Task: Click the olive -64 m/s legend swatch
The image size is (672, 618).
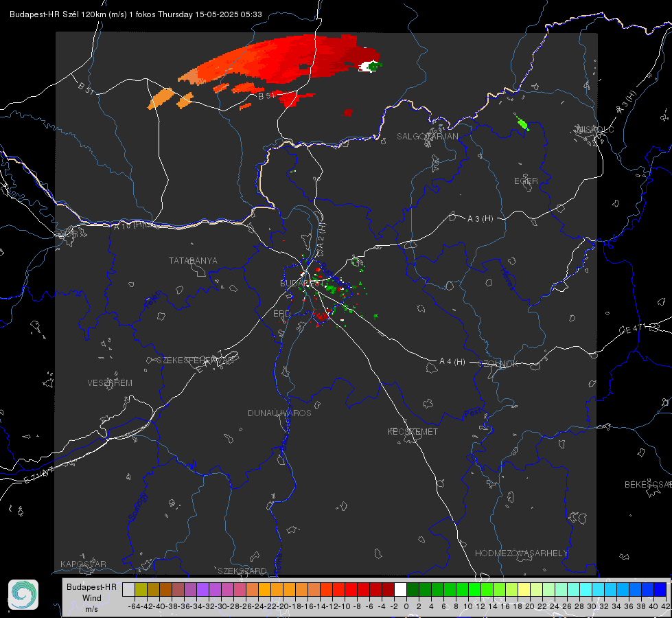Action: pos(141,589)
